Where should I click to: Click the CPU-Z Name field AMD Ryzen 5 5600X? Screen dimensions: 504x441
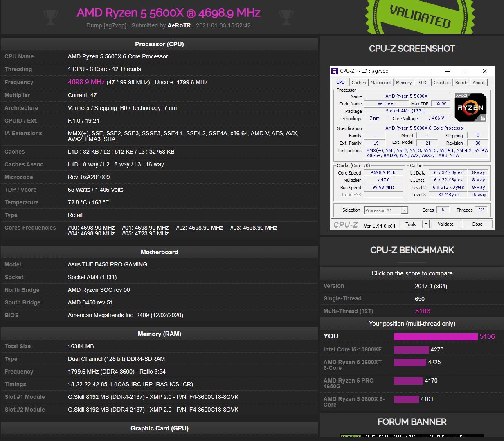coord(406,96)
